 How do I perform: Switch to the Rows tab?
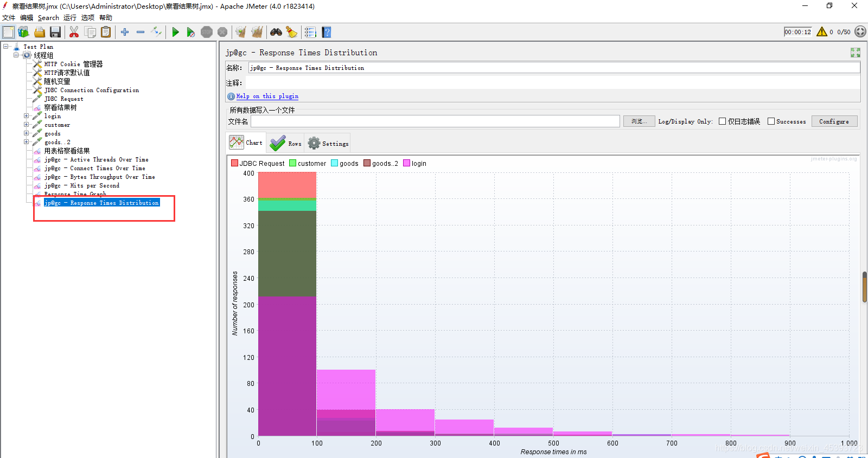click(x=285, y=143)
